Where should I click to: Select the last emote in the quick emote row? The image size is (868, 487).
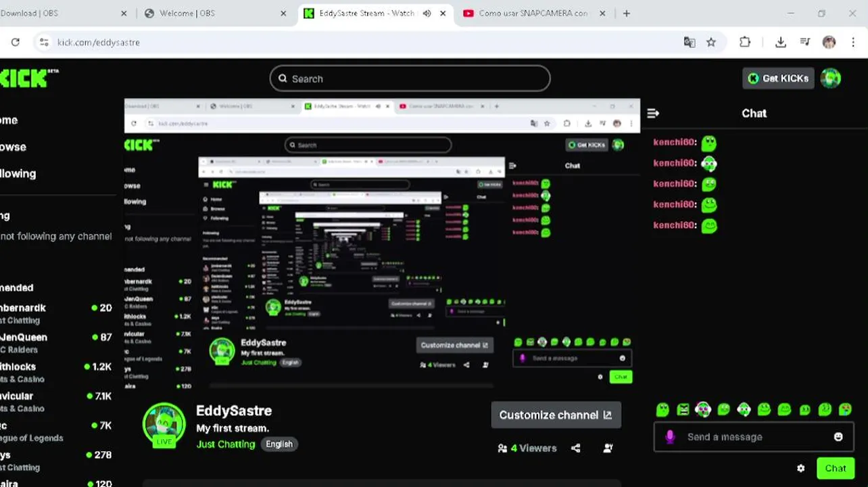point(845,409)
